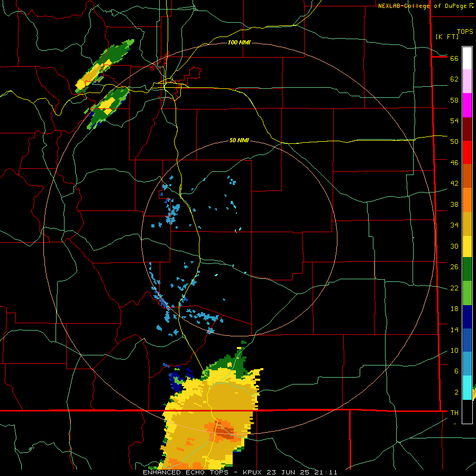Viewport: 476px width, 476px height.
Task: Click the "TOPS" legend title
Action: pos(465,32)
